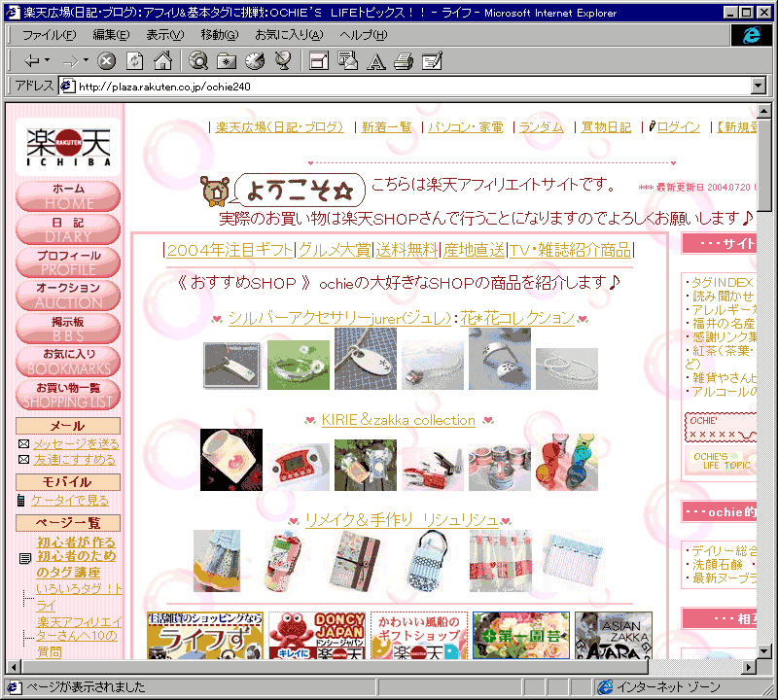Click the Rakuten Ichiba logo
778x700 pixels.
click(x=68, y=147)
